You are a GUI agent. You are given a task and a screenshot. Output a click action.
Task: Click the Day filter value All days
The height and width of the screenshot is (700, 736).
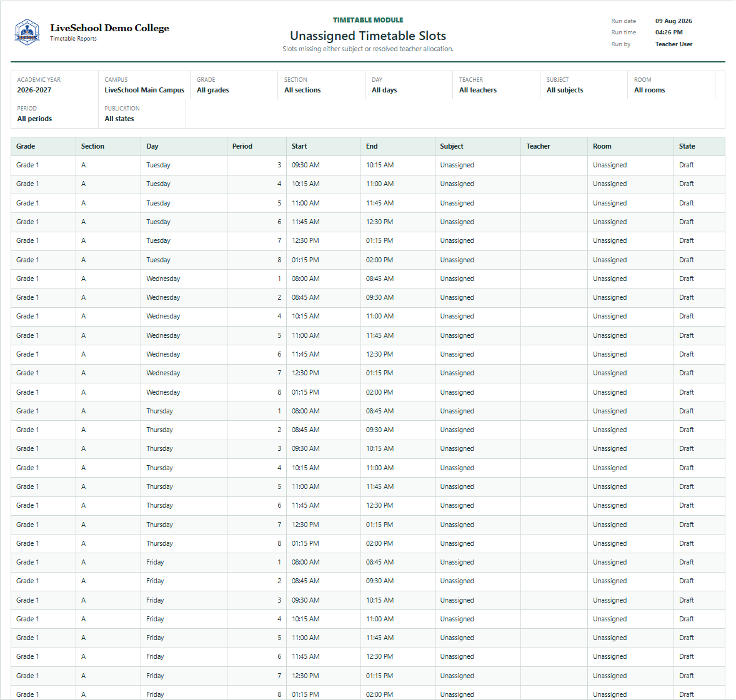pos(384,90)
